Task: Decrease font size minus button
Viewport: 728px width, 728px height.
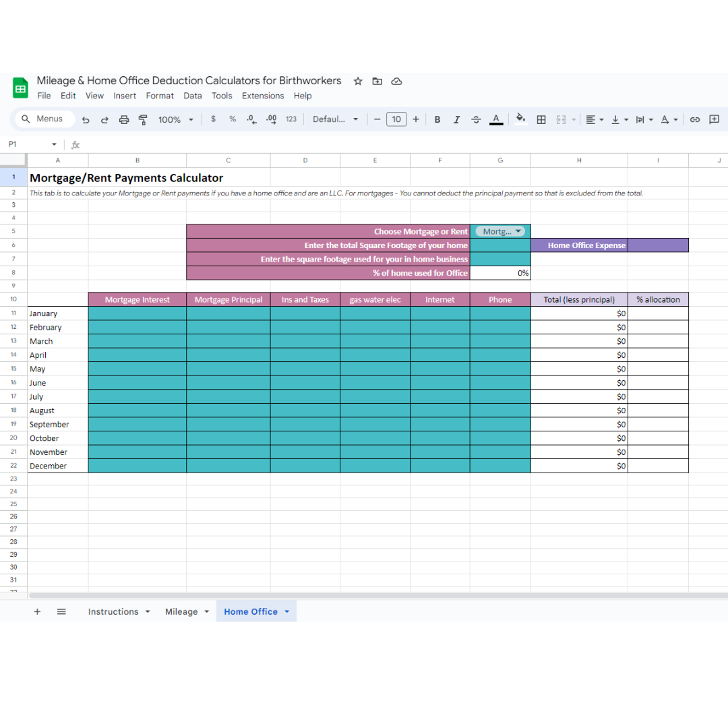Action: pos(377,119)
